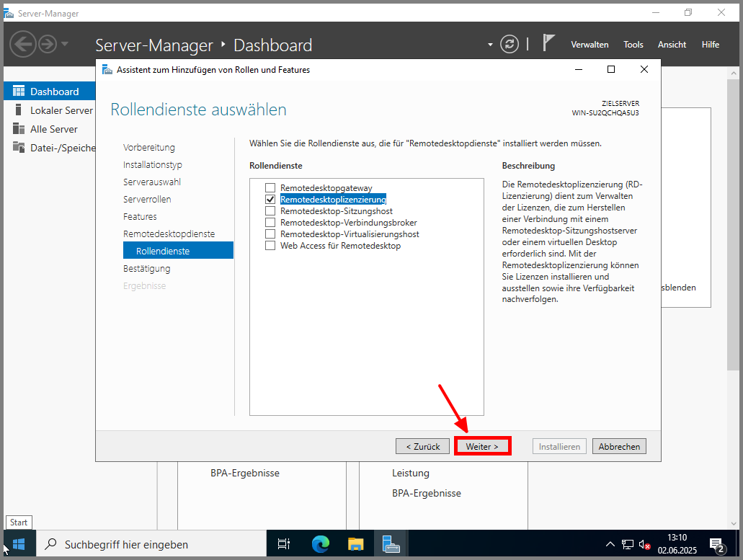This screenshot has width=743, height=560.
Task: Click the Weiter button
Action: point(482,447)
